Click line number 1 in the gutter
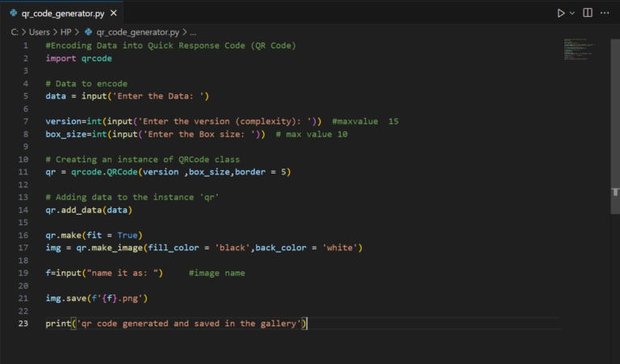 tap(26, 45)
